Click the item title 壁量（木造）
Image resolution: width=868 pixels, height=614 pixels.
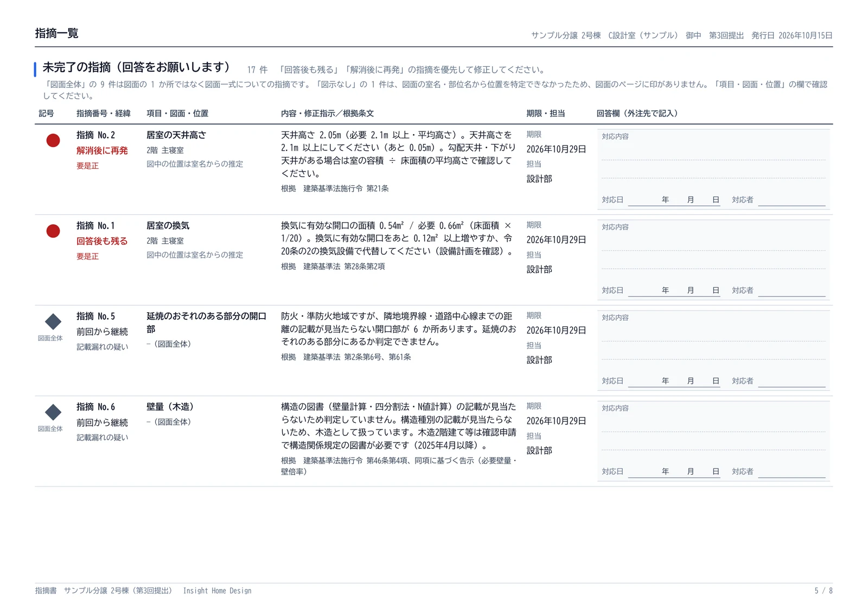[171, 407]
